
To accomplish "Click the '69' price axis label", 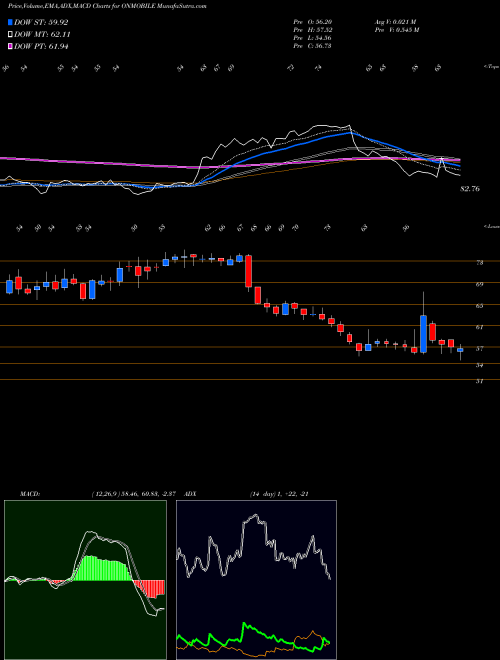I will coord(479,284).
